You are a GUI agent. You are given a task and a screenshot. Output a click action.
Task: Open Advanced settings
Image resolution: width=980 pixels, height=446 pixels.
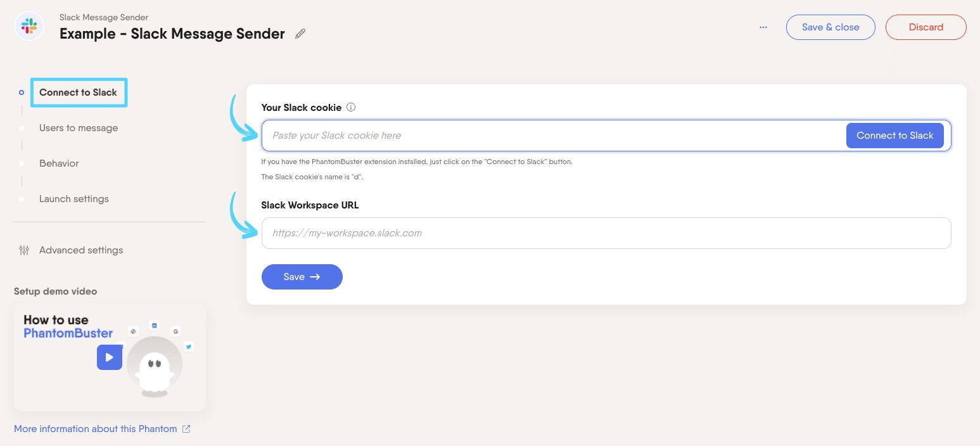coord(81,250)
